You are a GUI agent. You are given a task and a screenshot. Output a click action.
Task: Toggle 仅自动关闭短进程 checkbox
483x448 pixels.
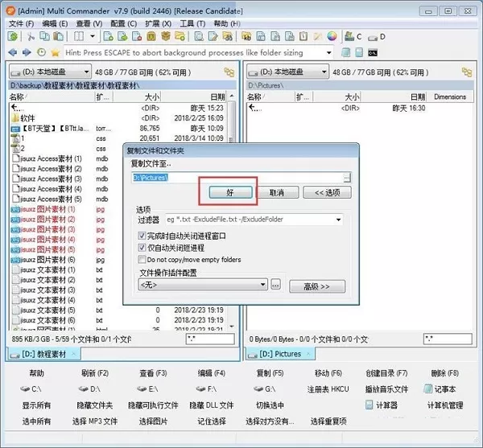(142, 248)
